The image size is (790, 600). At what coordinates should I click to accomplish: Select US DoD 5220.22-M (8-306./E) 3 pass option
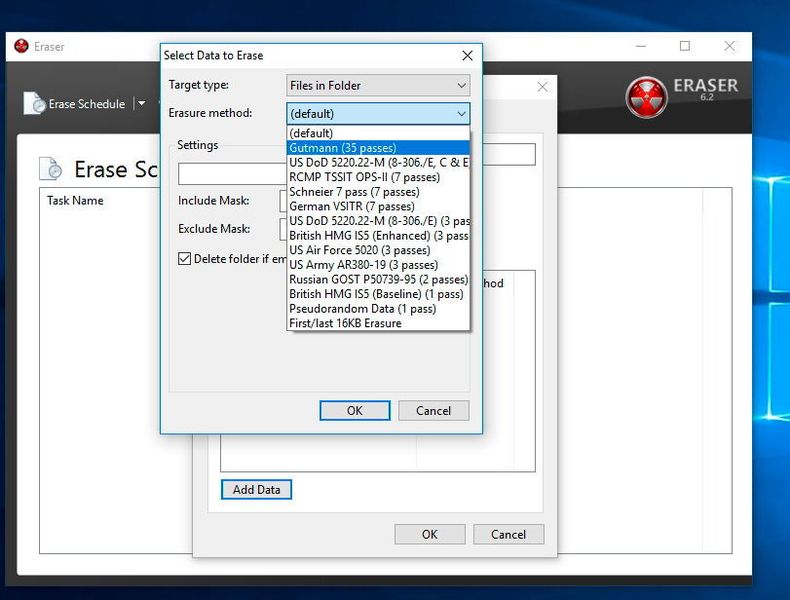point(378,221)
